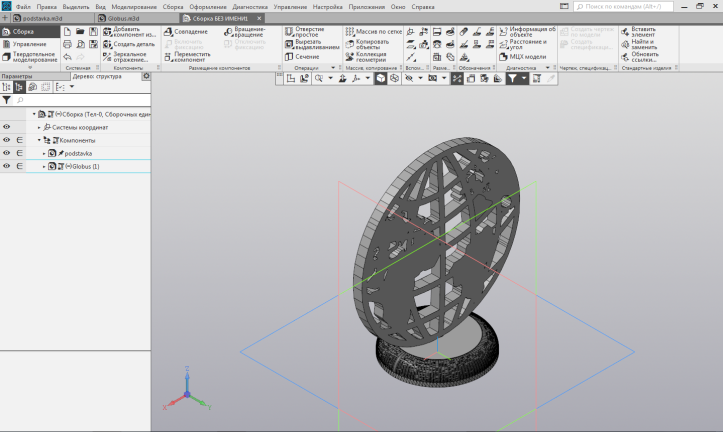Toggle visibility of Системы координат node

coord(7,127)
